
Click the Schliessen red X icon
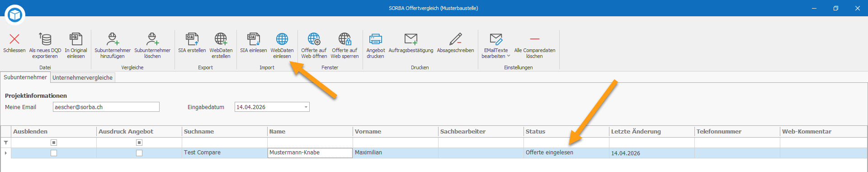(14, 39)
